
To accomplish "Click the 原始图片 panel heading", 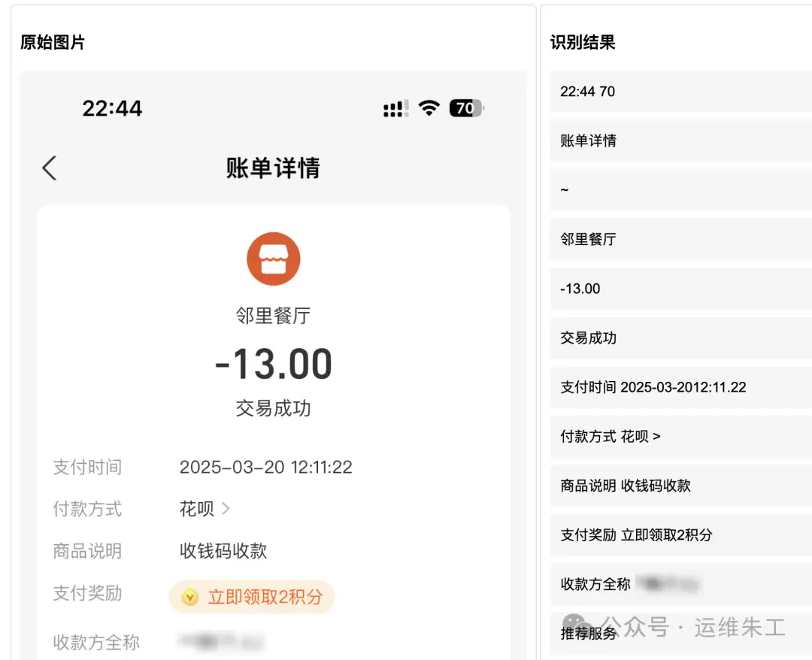I will tap(53, 42).
